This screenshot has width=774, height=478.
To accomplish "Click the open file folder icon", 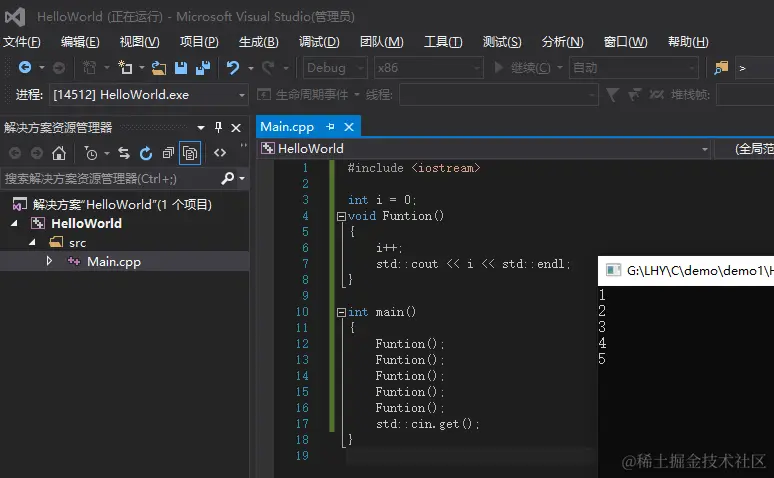I will coord(158,68).
